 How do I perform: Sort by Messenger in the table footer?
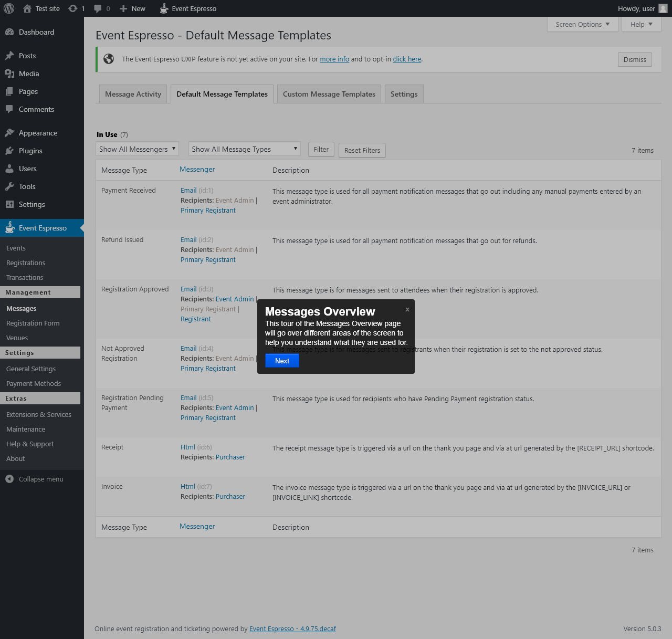coord(197,526)
